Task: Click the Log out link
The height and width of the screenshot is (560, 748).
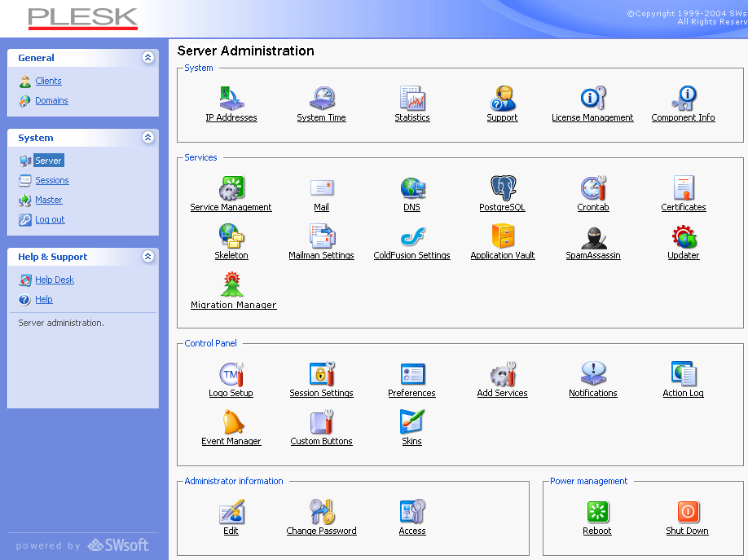Action: point(50,220)
